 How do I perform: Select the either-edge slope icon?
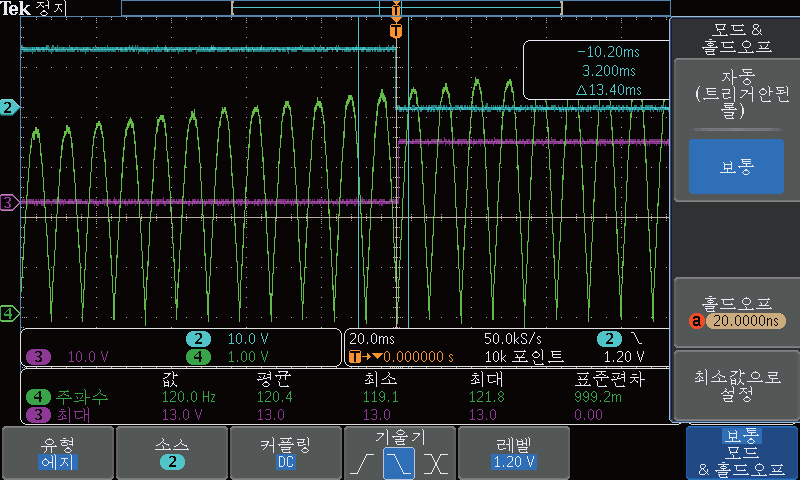(x=434, y=463)
